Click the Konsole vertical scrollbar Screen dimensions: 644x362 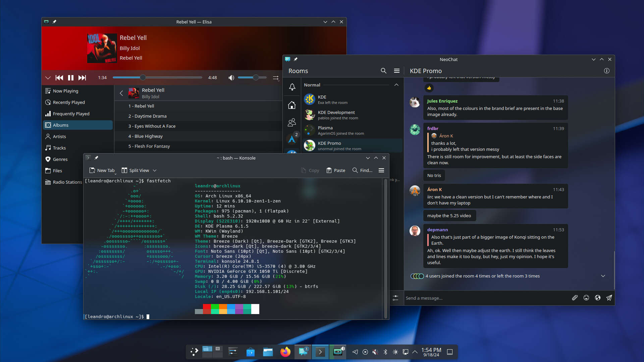point(385,248)
